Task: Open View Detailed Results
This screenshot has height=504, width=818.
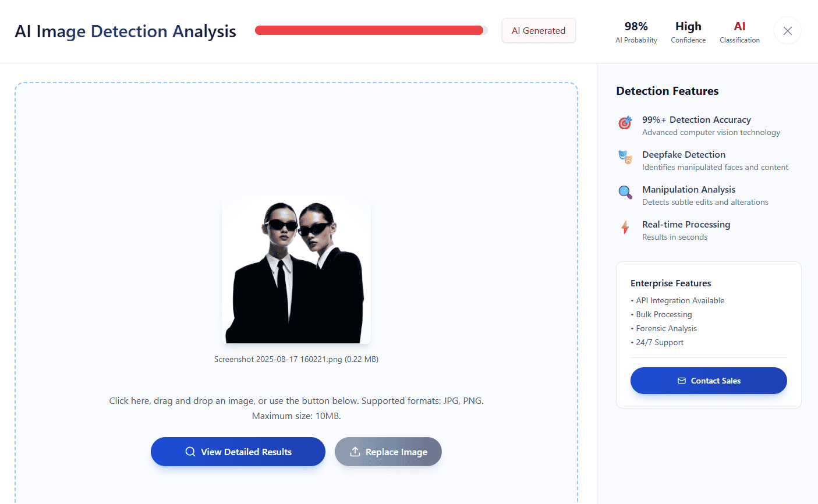Action: click(238, 452)
